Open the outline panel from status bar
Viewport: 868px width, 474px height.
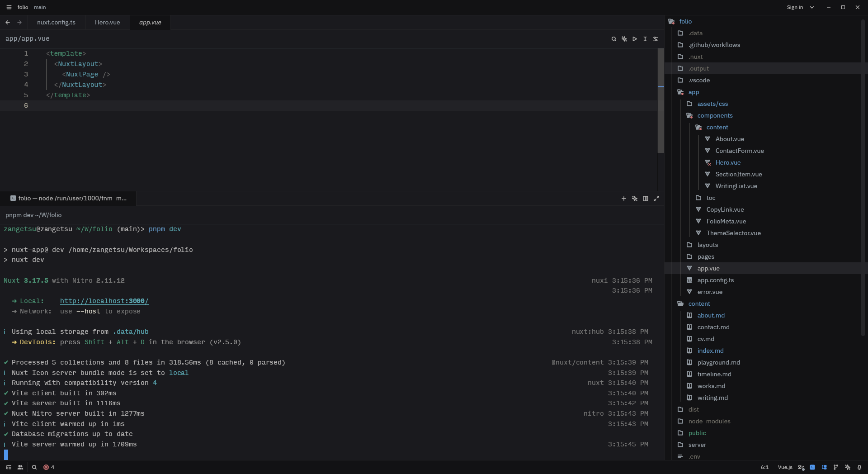coord(8,467)
